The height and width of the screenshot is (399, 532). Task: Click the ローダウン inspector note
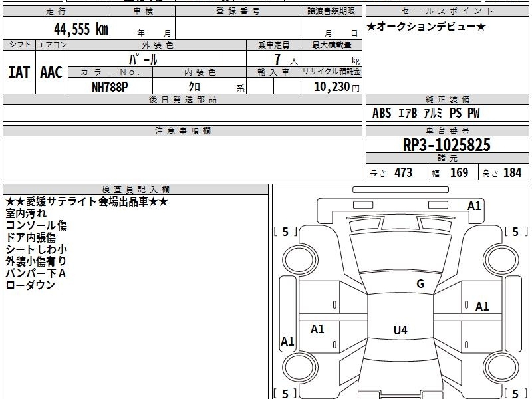click(30, 285)
